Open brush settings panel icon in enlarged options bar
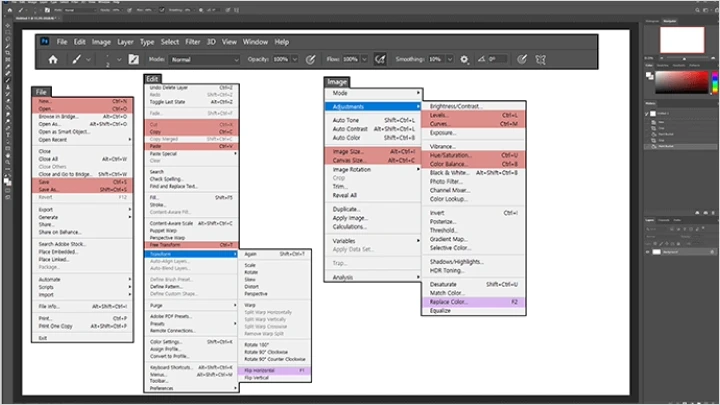This screenshot has height=405, width=720. pyautogui.click(x=134, y=59)
